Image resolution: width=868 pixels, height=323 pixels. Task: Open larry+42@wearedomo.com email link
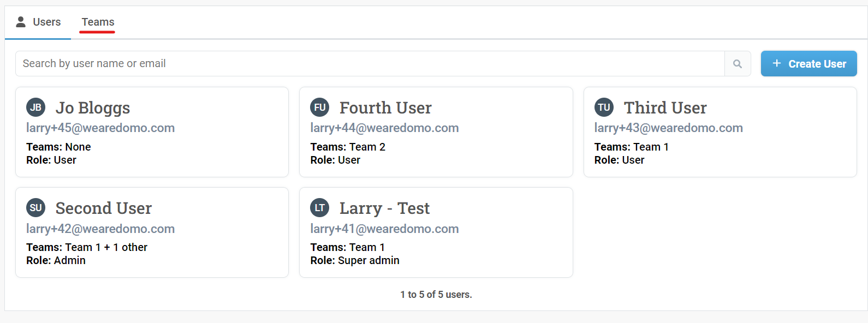[x=100, y=229]
